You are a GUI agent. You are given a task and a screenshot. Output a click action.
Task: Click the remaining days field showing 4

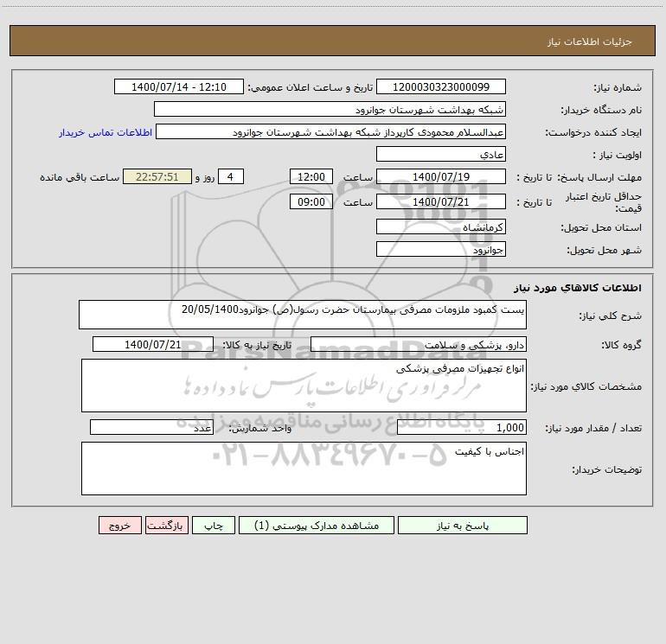click(231, 176)
